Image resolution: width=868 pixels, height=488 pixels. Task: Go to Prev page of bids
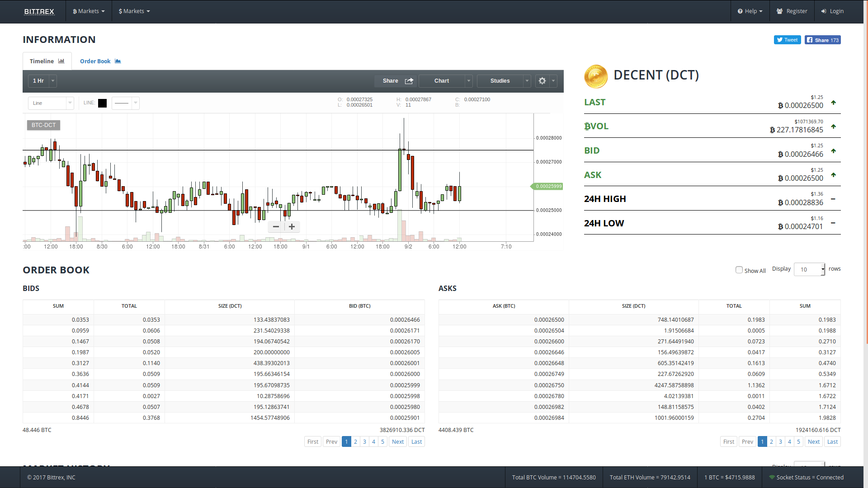coord(331,442)
